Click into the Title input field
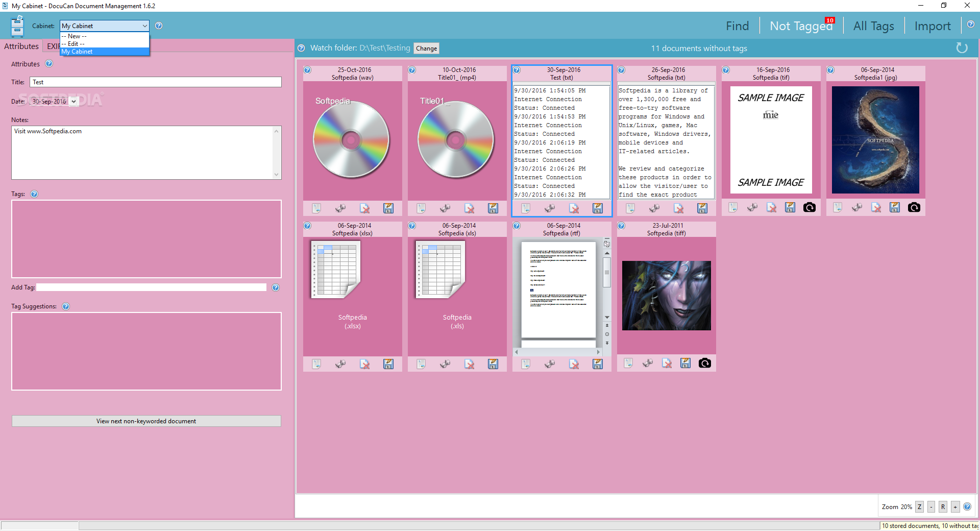Image resolution: width=980 pixels, height=531 pixels. (156, 82)
